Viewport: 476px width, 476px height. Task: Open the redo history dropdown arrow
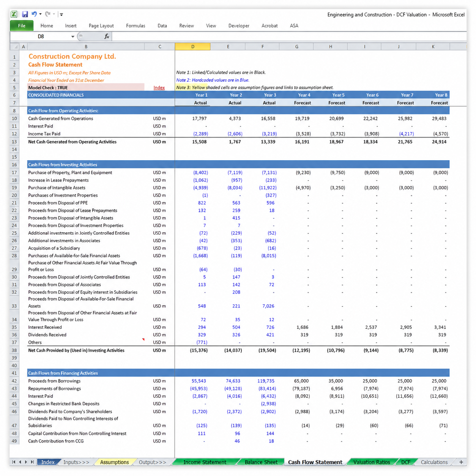(54, 14)
